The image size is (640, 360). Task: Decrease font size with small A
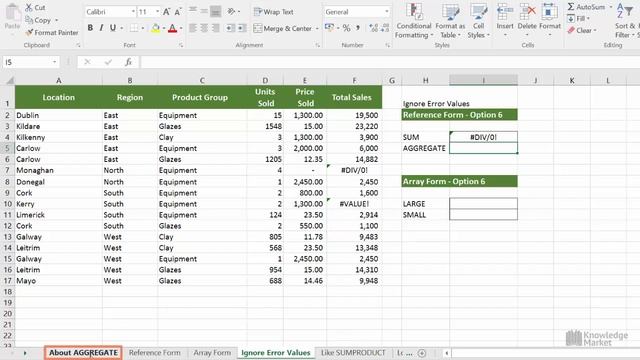coord(178,12)
